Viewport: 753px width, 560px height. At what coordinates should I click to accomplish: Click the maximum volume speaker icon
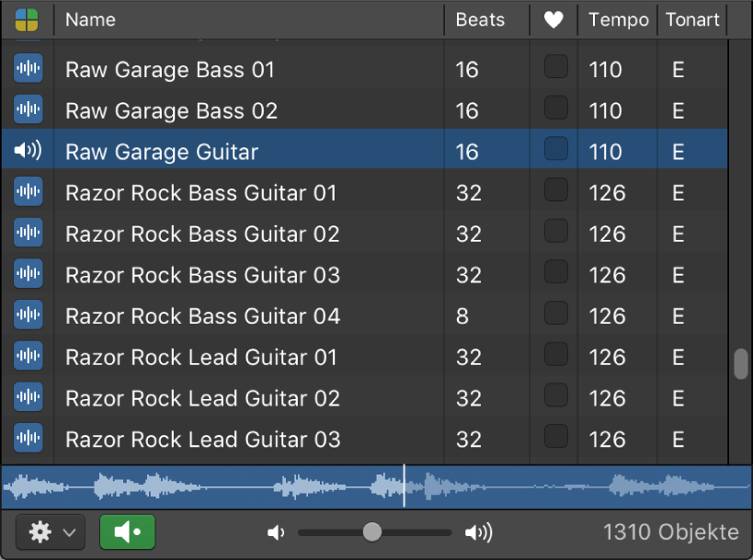point(479,531)
